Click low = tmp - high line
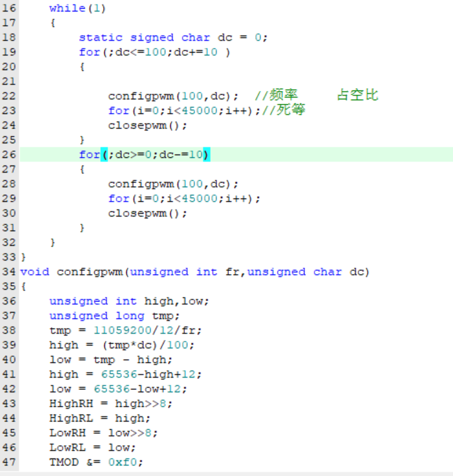453x476 pixels. click(x=111, y=359)
